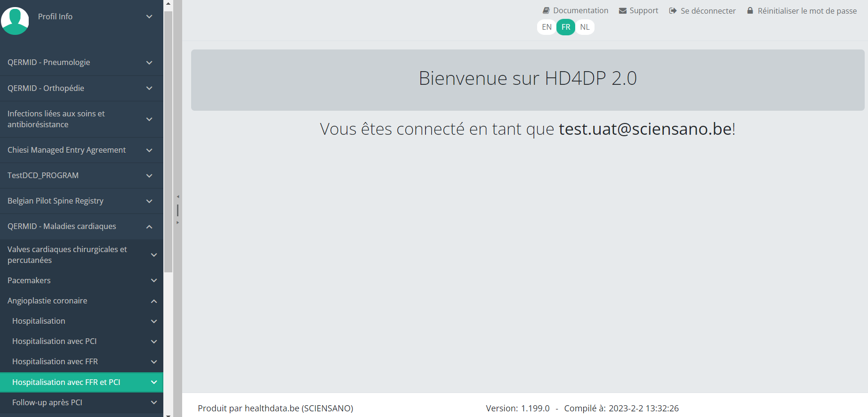868x417 pixels.
Task: Select the FR language button
Action: point(566,27)
